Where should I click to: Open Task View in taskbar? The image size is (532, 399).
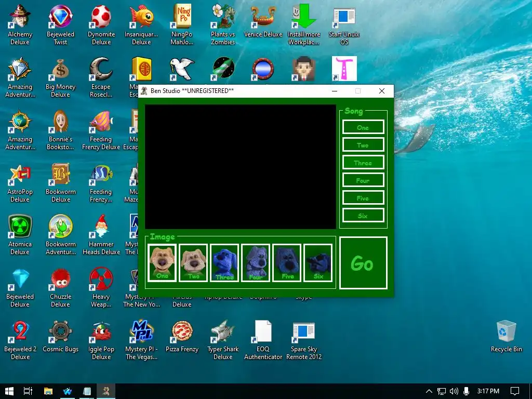coord(28,391)
